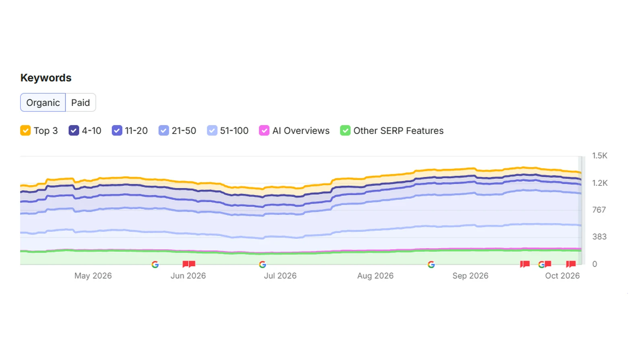Click the 767 y-axis value
The height and width of the screenshot is (362, 644).
point(599,210)
